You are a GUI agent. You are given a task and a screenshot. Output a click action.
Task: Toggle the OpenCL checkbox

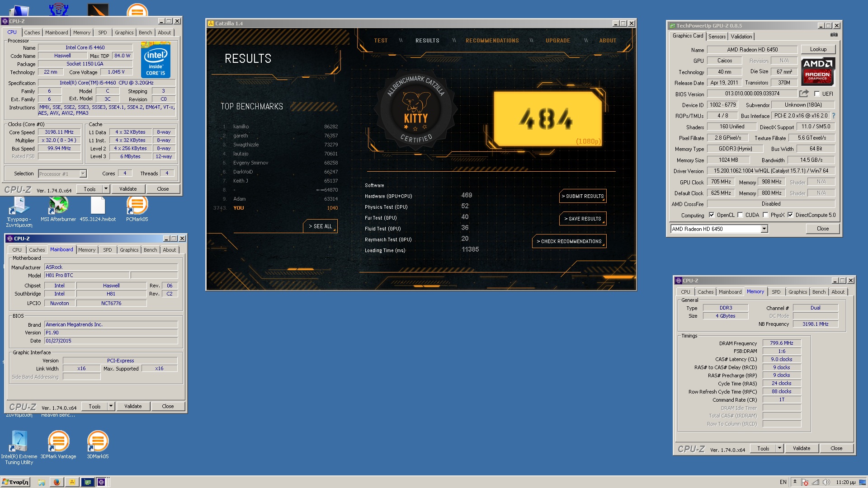712,215
